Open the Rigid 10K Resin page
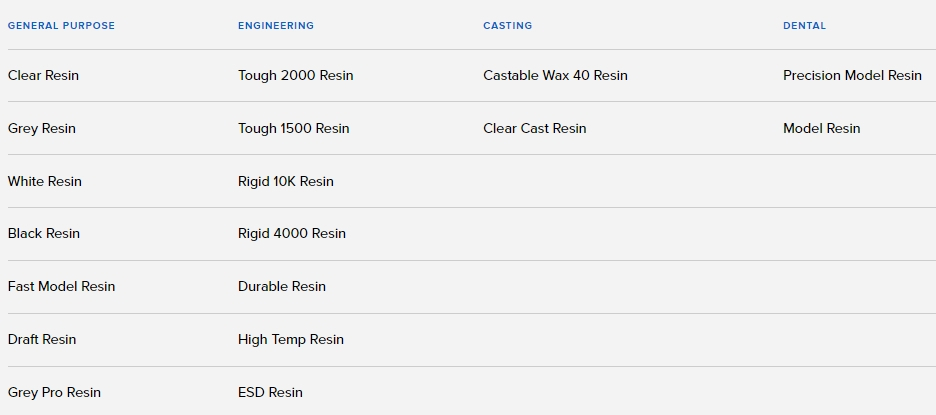 (286, 181)
